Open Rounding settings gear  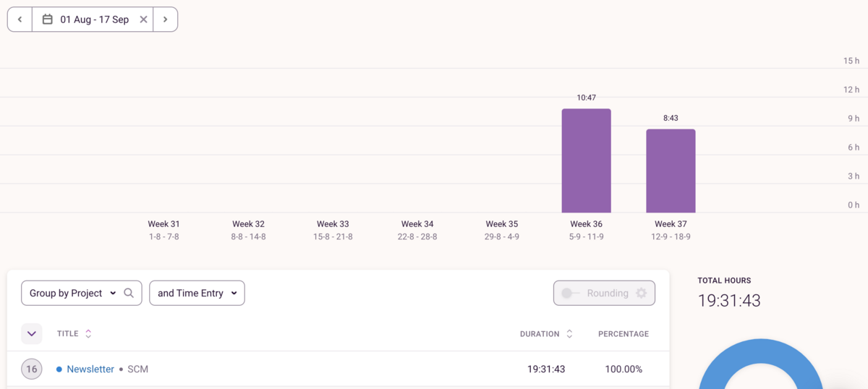641,293
